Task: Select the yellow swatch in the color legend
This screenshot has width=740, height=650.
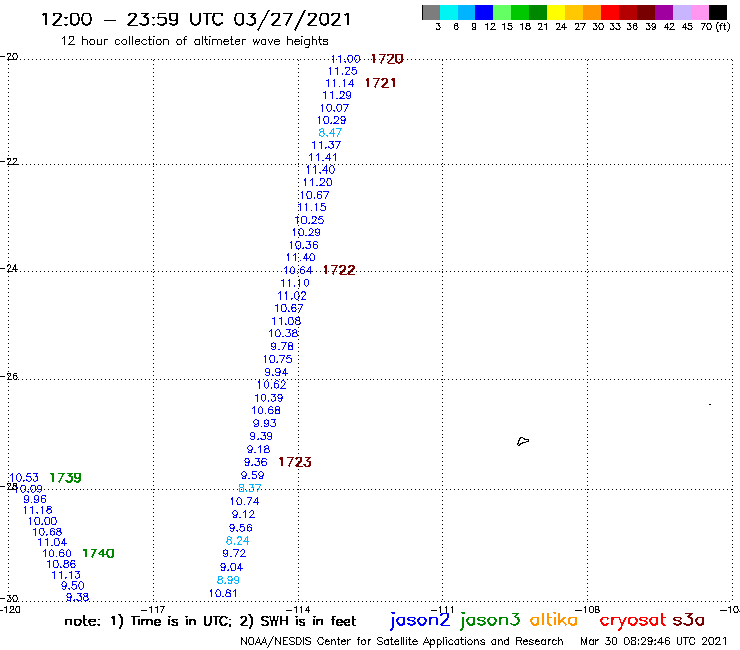Action: click(x=556, y=12)
